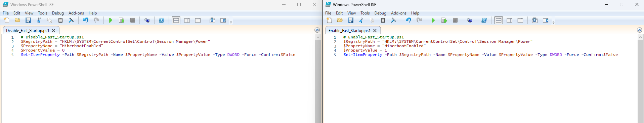This screenshot has height=123, width=644.
Task: Click vertical scrollbar in left script pane
Action: coord(318,81)
